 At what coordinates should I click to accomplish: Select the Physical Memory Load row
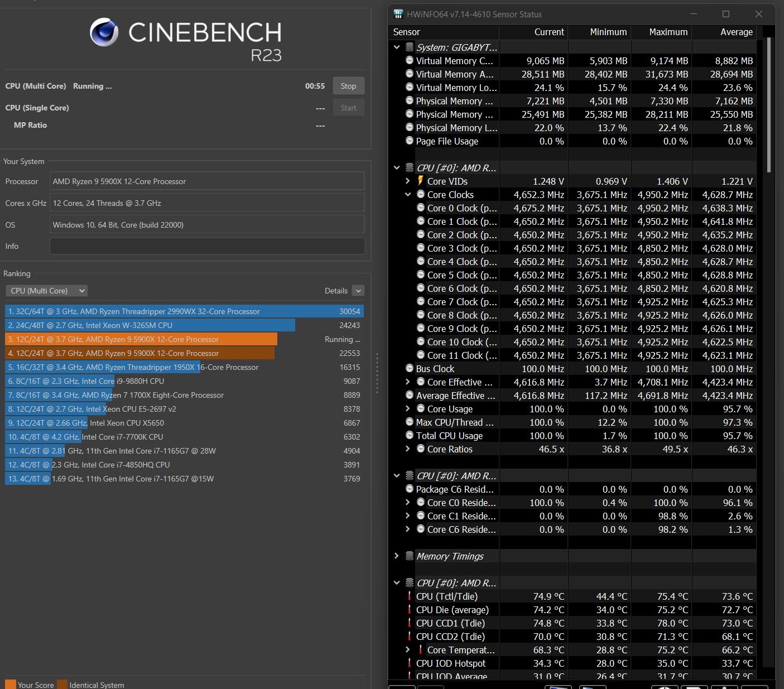pyautogui.click(x=573, y=128)
